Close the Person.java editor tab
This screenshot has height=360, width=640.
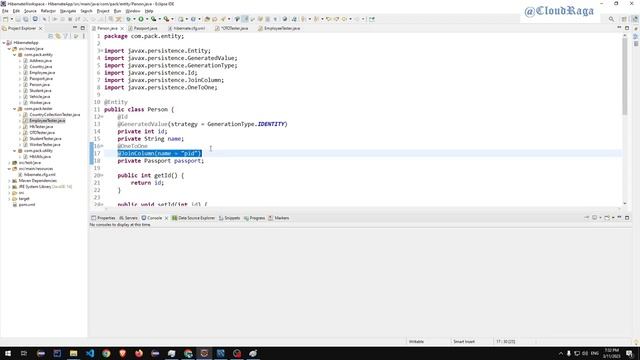[122, 29]
